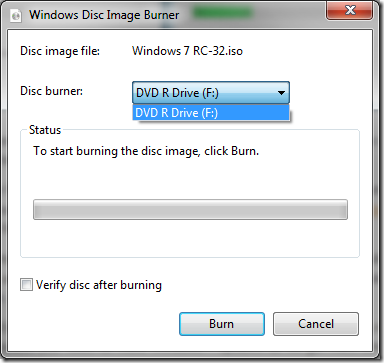The height and width of the screenshot is (363, 384).
Task: Click the Disc burner label
Action: click(51, 91)
